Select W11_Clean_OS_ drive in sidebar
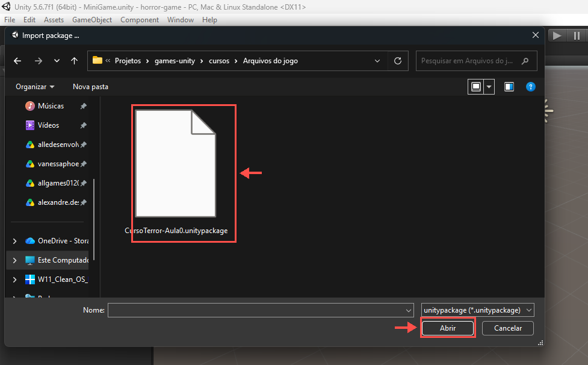Viewport: 588px width, 365px height. 57,279
